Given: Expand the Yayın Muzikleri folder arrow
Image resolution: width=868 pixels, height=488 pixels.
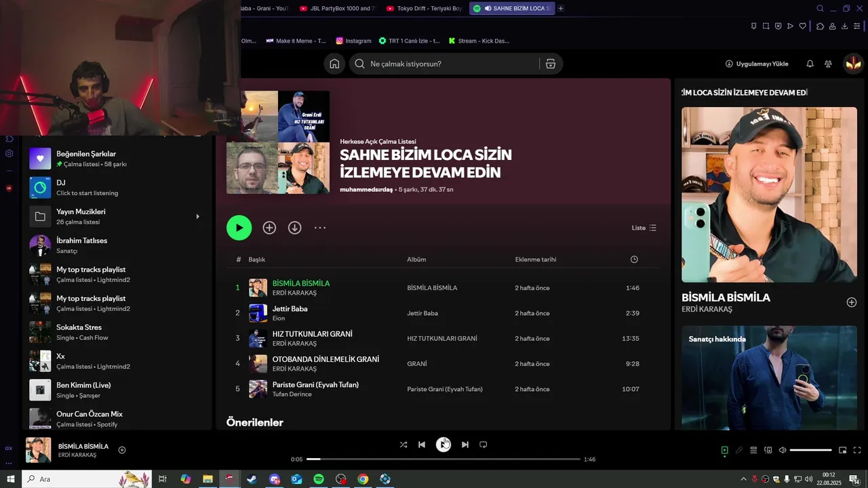Looking at the screenshot, I should click(197, 217).
